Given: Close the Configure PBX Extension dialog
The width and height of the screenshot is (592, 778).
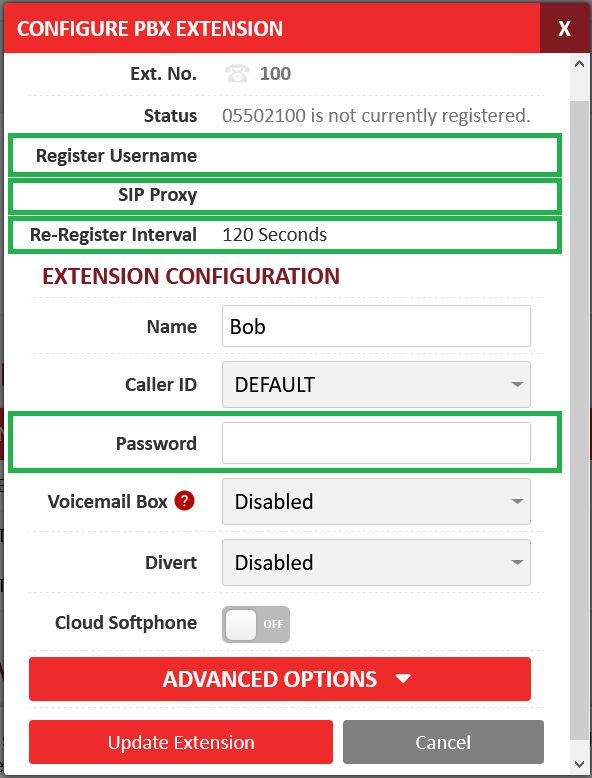Looking at the screenshot, I should (x=564, y=28).
